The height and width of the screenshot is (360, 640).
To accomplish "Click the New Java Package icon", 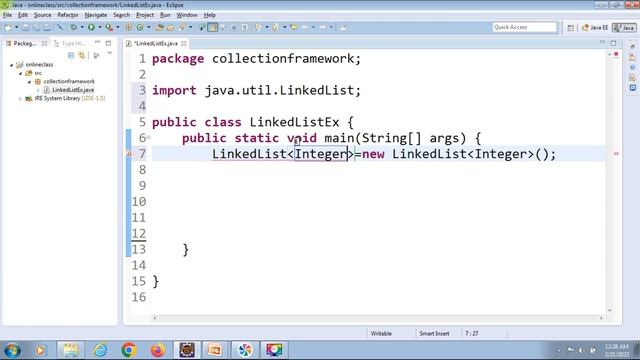I will [129, 27].
